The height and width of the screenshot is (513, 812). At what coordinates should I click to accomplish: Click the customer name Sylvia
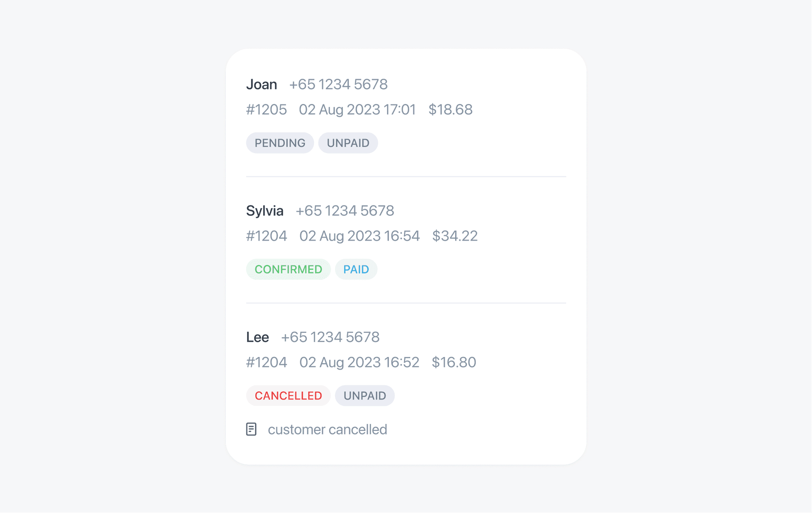pos(265,211)
